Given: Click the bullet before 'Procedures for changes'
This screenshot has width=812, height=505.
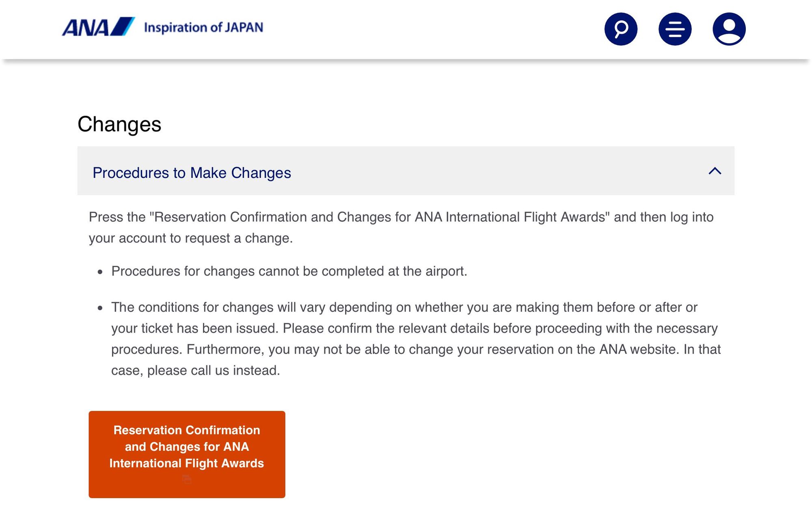Looking at the screenshot, I should [100, 272].
